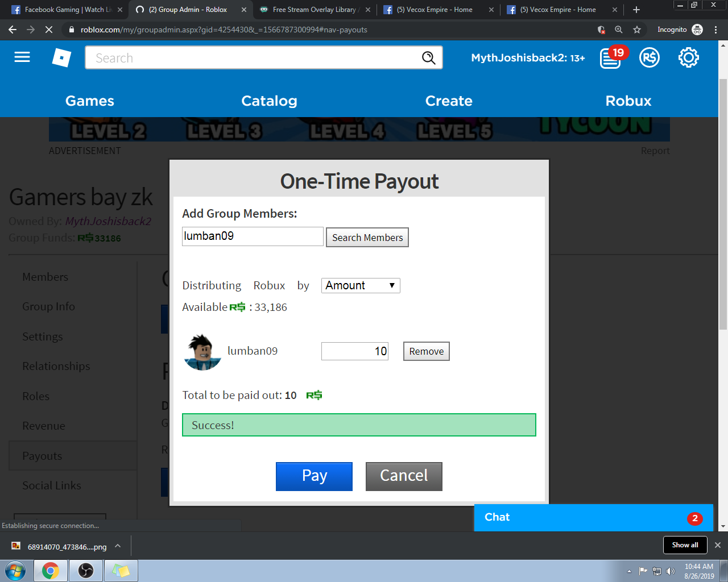The width and height of the screenshot is (728, 582).
Task: Cancel the One-Time Payout dialog
Action: (x=404, y=476)
